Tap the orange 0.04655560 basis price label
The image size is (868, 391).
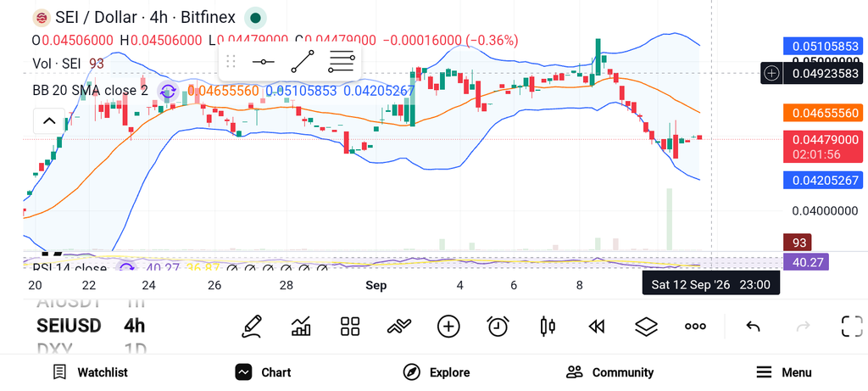824,113
